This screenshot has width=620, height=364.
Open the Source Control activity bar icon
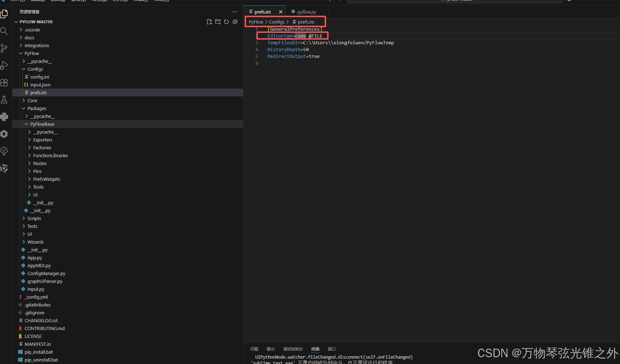(x=4, y=48)
